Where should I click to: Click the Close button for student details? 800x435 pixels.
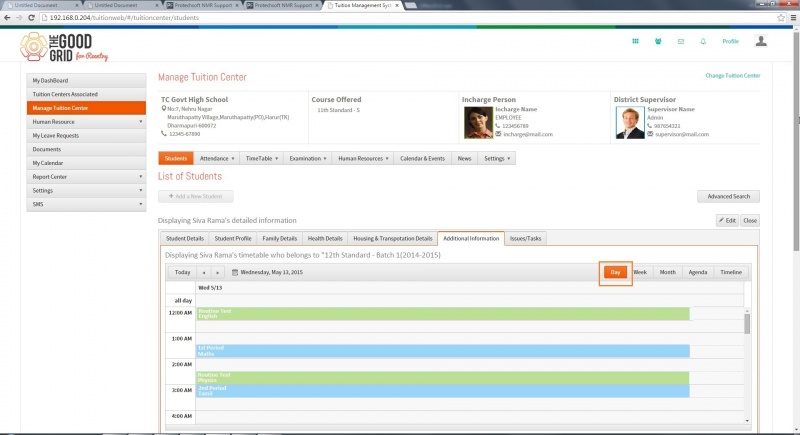749,221
